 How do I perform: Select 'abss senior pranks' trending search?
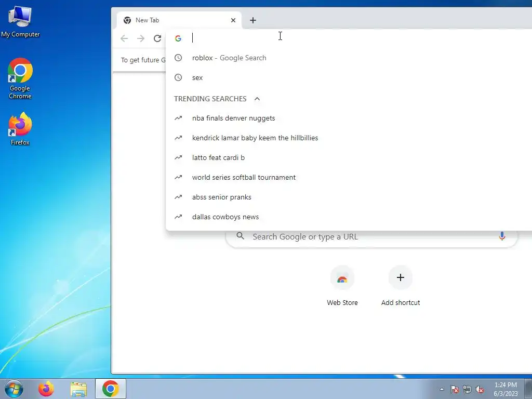pyautogui.click(x=349, y=197)
